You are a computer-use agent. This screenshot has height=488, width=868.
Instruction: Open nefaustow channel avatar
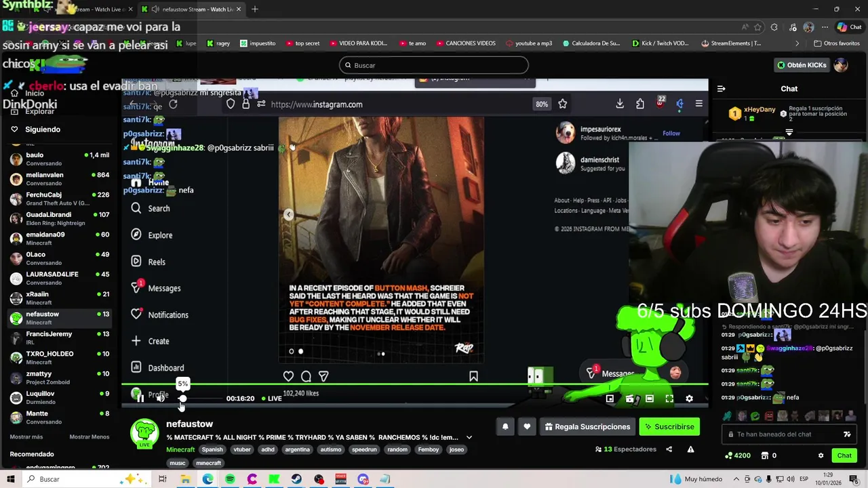pos(144,433)
